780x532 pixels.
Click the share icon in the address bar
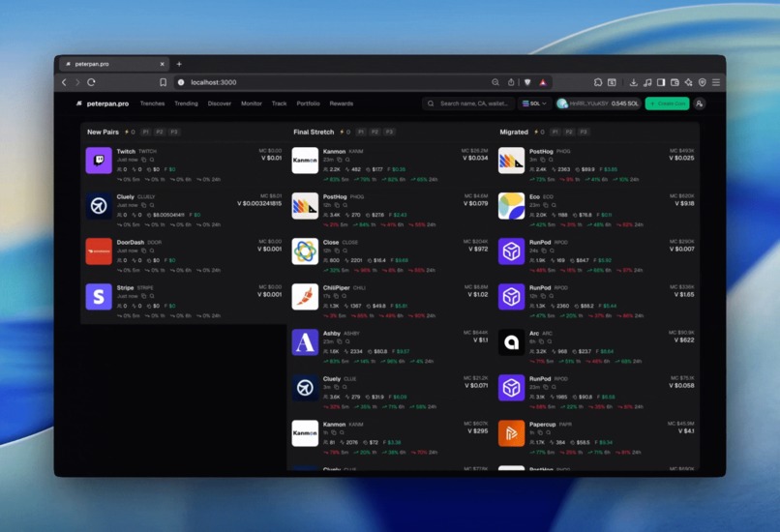point(511,82)
